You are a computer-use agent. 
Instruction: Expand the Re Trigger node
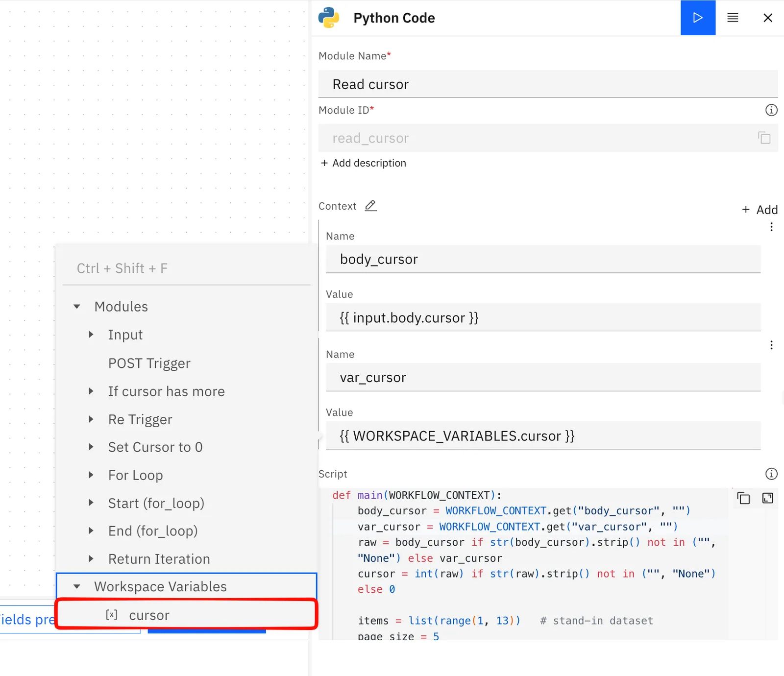91,419
